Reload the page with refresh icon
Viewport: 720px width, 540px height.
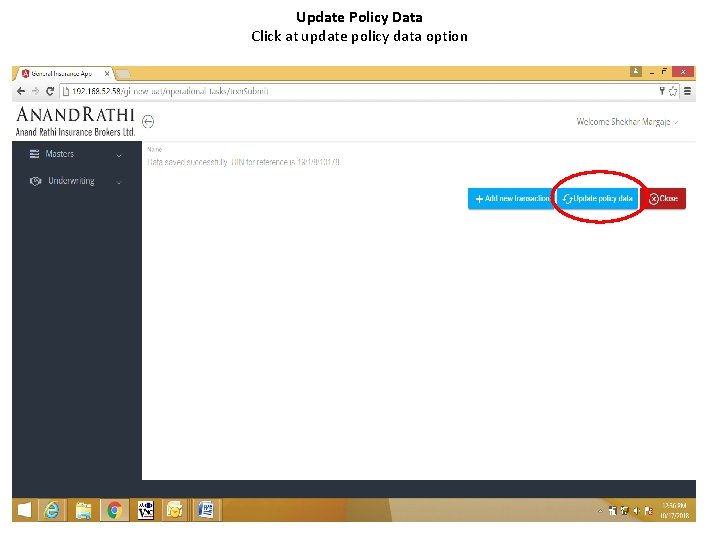coord(50,91)
